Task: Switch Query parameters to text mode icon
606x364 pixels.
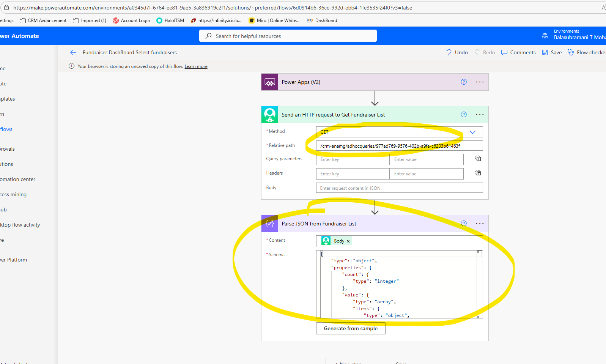Action: click(478, 158)
